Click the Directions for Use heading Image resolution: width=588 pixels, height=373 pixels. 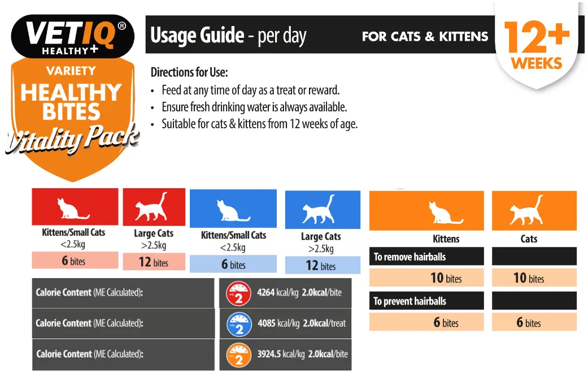click(x=189, y=72)
